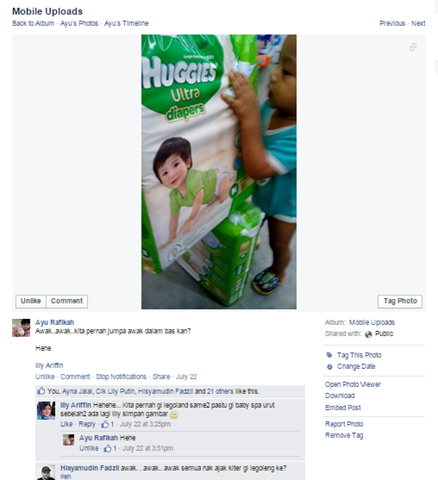
Task: Go to the Previous photo
Action: (x=392, y=23)
